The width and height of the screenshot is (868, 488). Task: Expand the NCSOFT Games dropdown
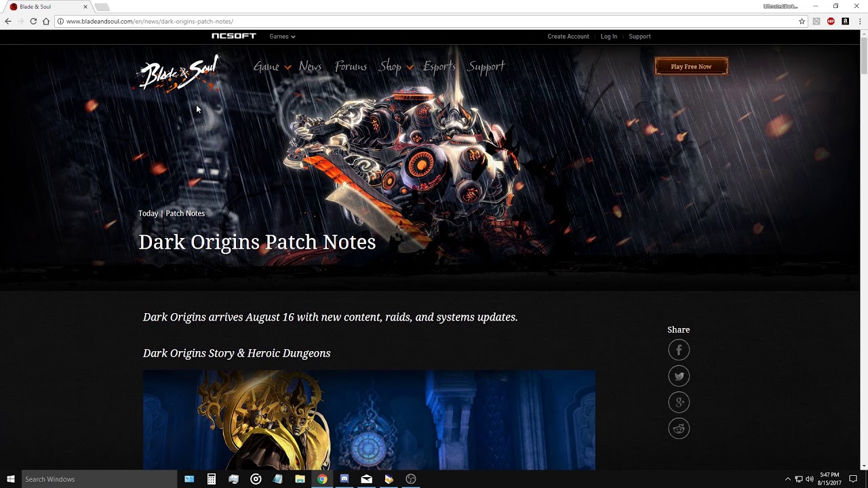coord(282,37)
